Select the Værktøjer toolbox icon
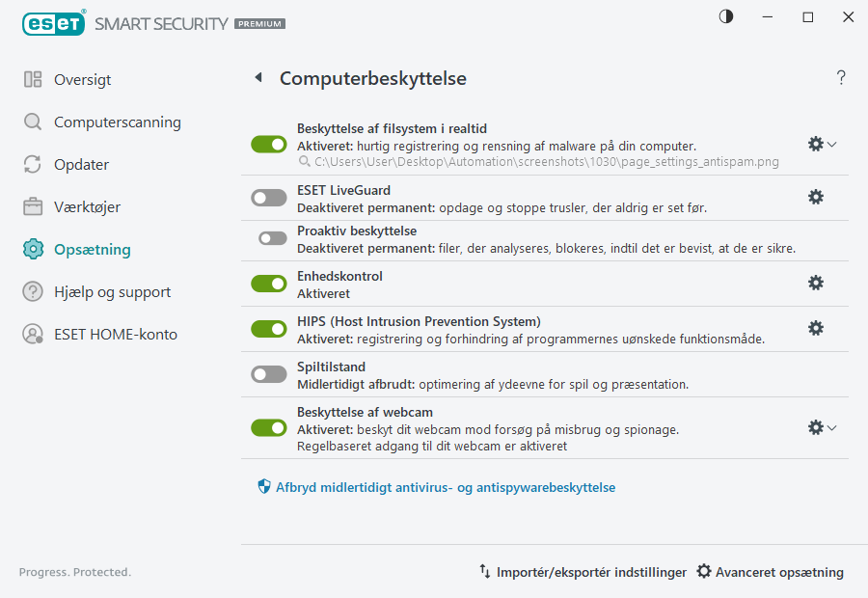This screenshot has width=868, height=598. (32, 206)
